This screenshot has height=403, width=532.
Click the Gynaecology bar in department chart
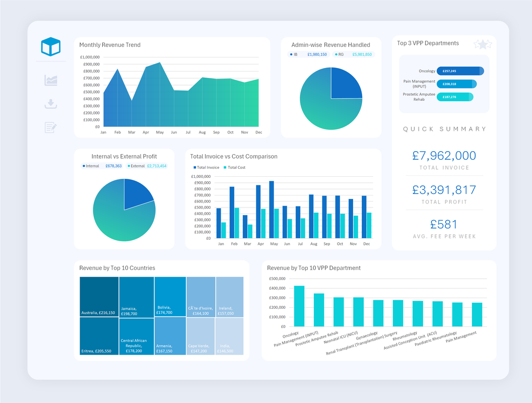378,313
